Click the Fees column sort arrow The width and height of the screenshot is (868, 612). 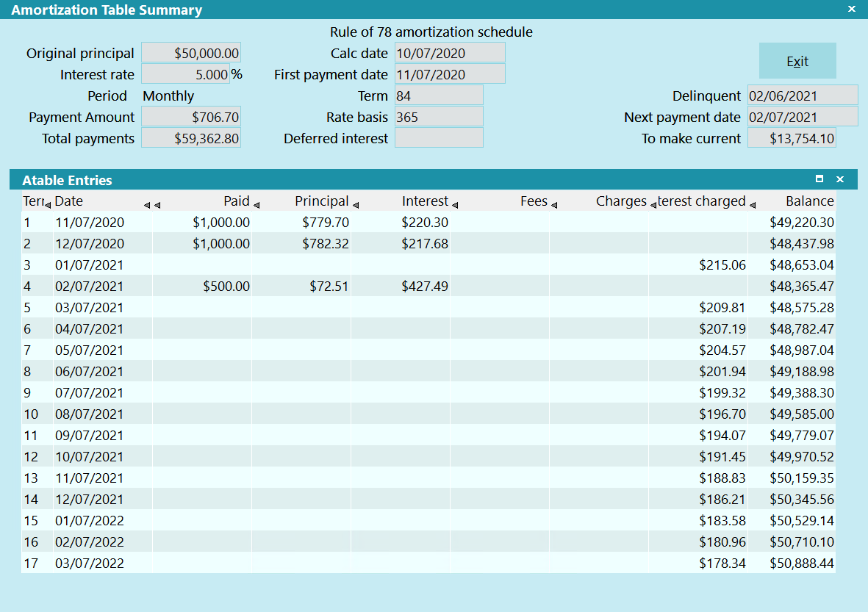click(x=553, y=205)
